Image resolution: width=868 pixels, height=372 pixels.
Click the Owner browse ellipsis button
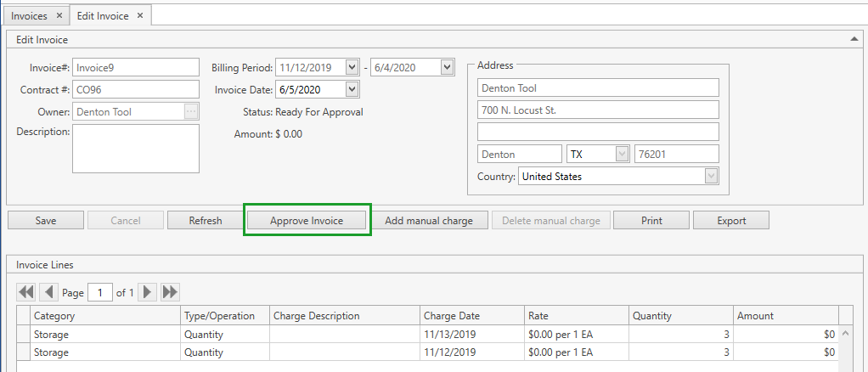point(191,111)
